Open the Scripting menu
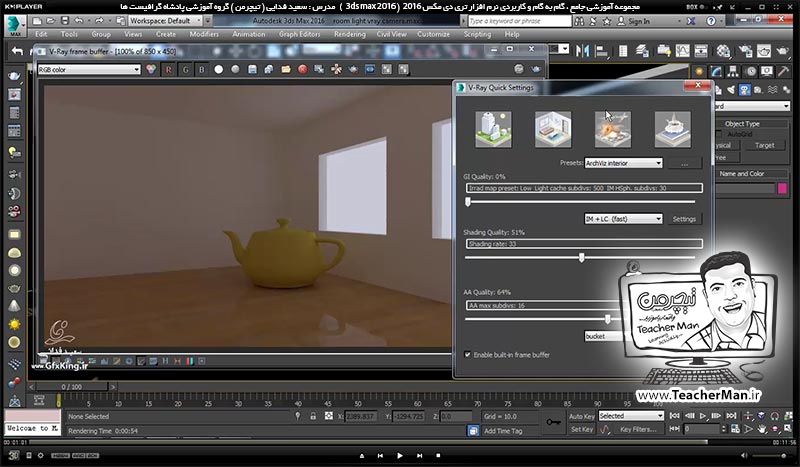800x467 pixels. pos(477,34)
